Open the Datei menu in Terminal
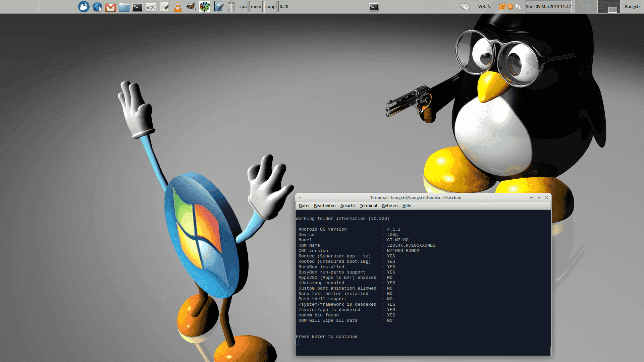The width and height of the screenshot is (644, 362). (x=304, y=205)
